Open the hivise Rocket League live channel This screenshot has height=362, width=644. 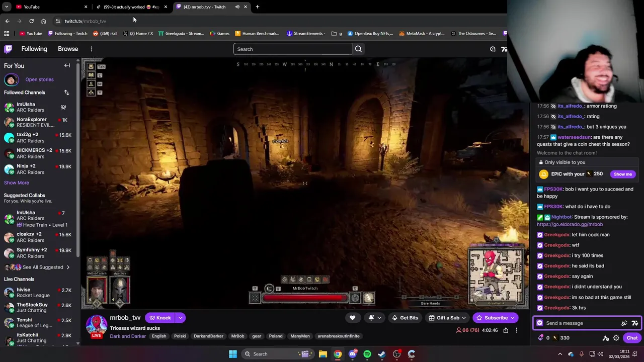tap(38, 293)
